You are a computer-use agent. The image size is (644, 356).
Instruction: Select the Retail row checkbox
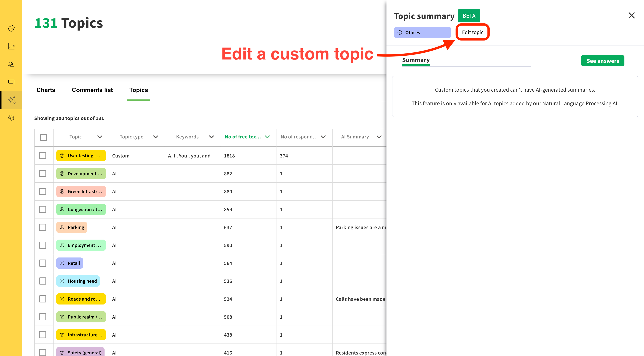tap(43, 263)
